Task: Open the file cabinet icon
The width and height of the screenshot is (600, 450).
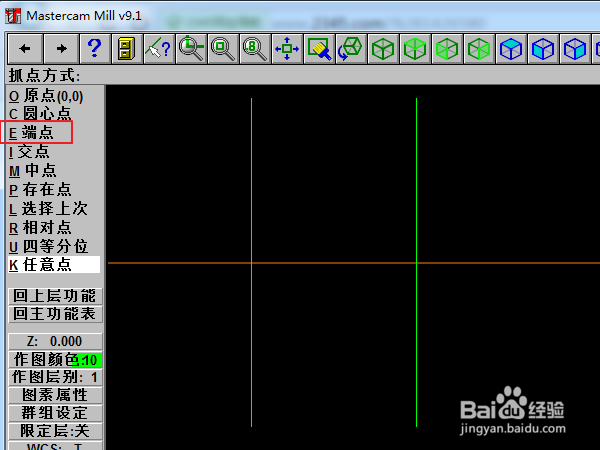Action: click(x=127, y=49)
